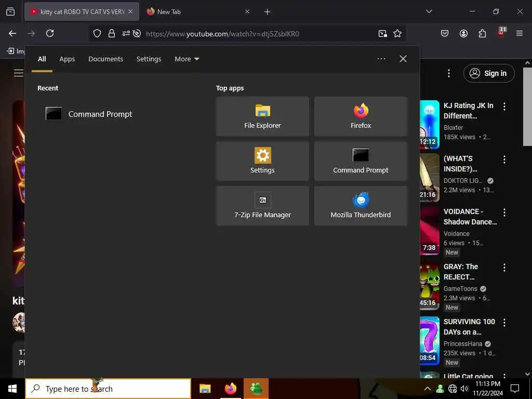Open Firefox application hamburger menu
Screen dimensions: 532x399
click(519, 33)
